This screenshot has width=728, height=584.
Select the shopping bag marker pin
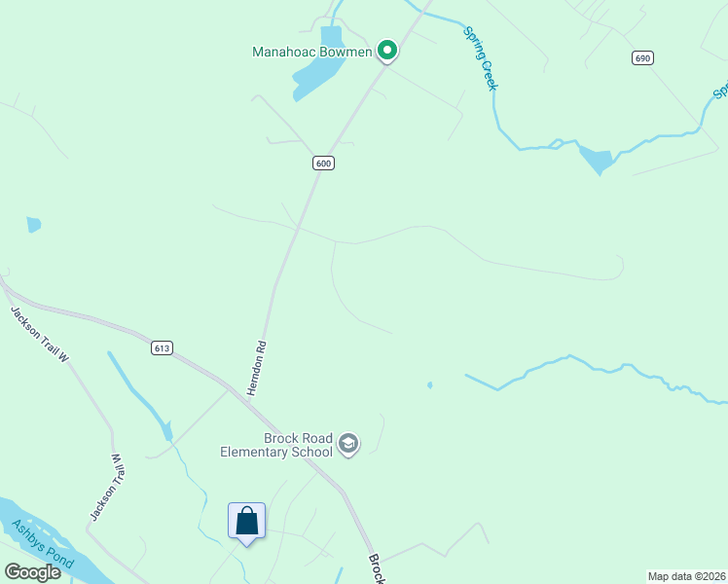pyautogui.click(x=246, y=524)
